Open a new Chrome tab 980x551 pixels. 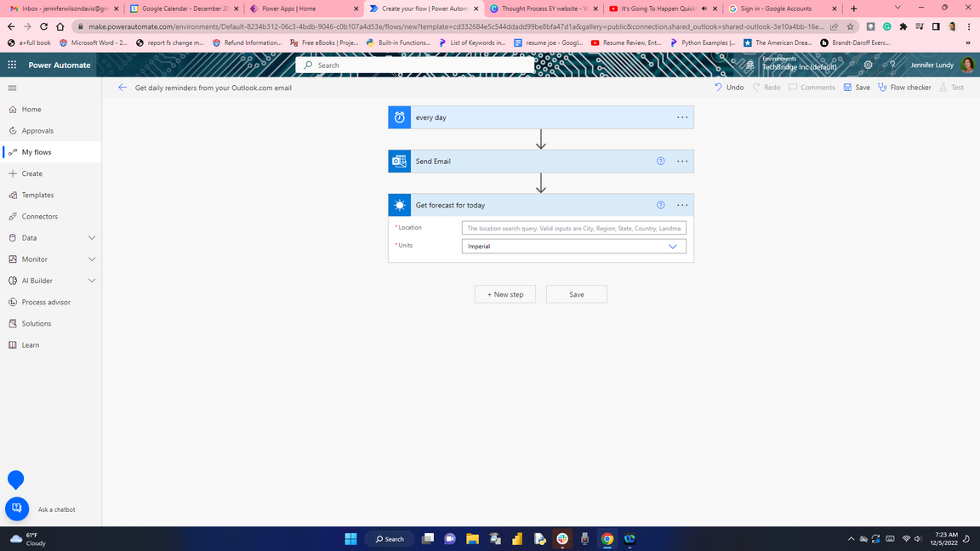pos(854,9)
